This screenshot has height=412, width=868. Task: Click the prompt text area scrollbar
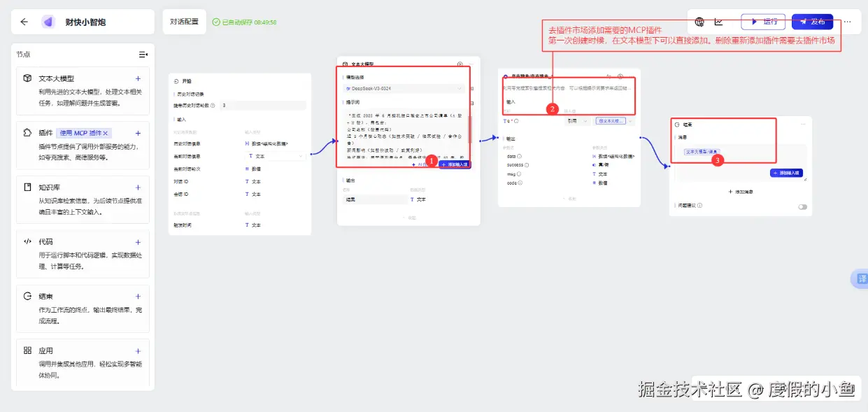469,131
